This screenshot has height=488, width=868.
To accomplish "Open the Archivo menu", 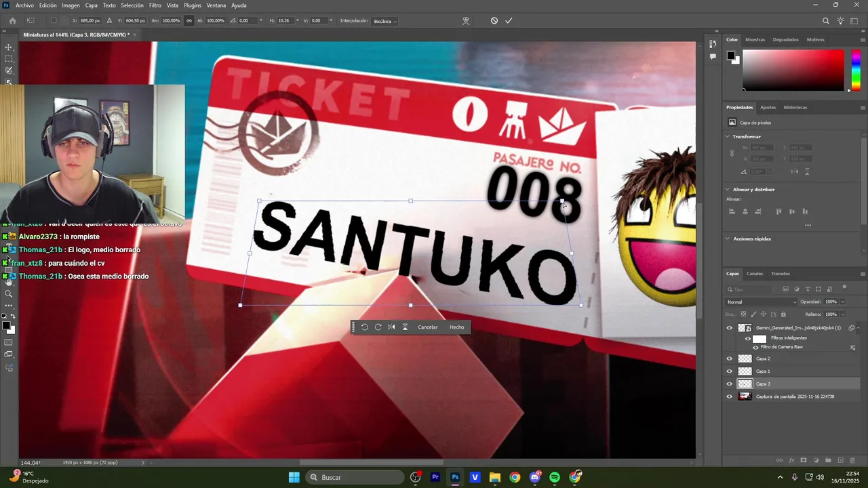I will coord(24,5).
